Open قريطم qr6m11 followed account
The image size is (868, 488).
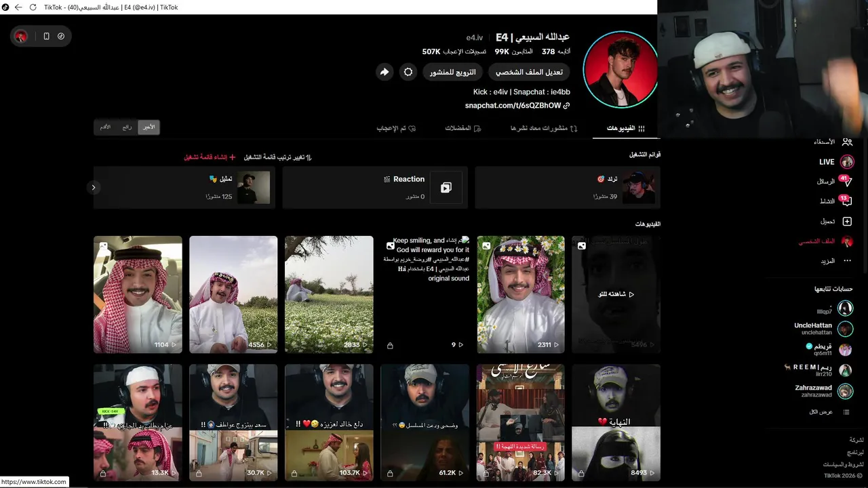tap(829, 350)
